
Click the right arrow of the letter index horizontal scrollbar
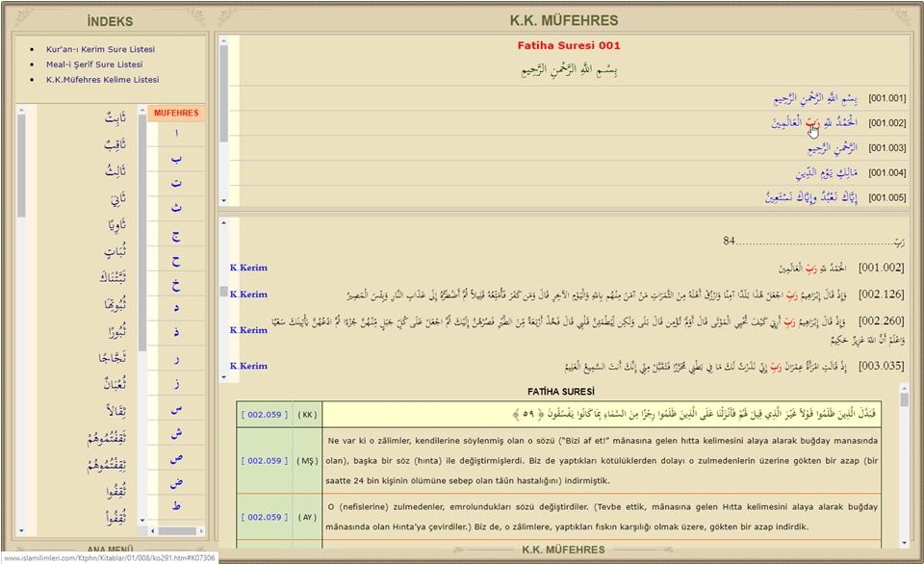coord(201,531)
